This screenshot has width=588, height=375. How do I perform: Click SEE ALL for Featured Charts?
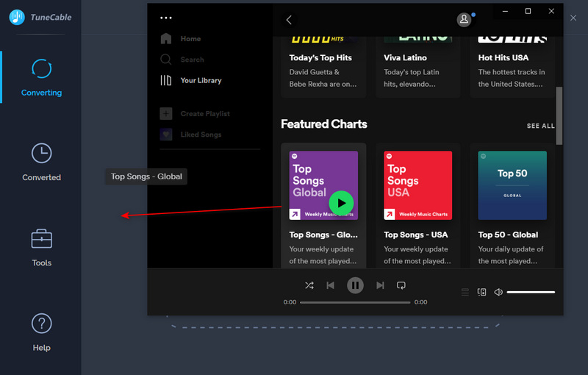coord(540,126)
